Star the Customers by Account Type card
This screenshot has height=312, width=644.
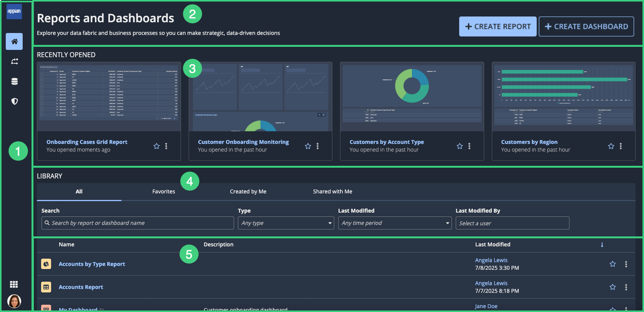tap(460, 146)
